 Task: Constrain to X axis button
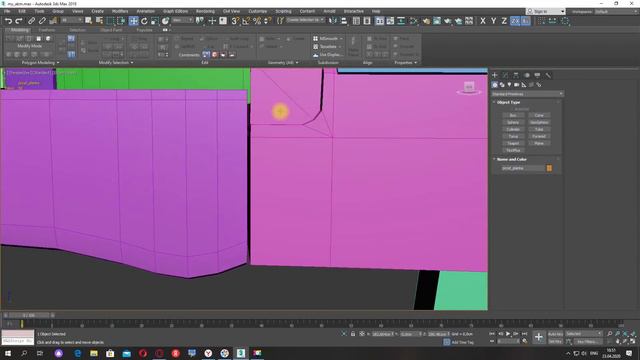(x=483, y=21)
